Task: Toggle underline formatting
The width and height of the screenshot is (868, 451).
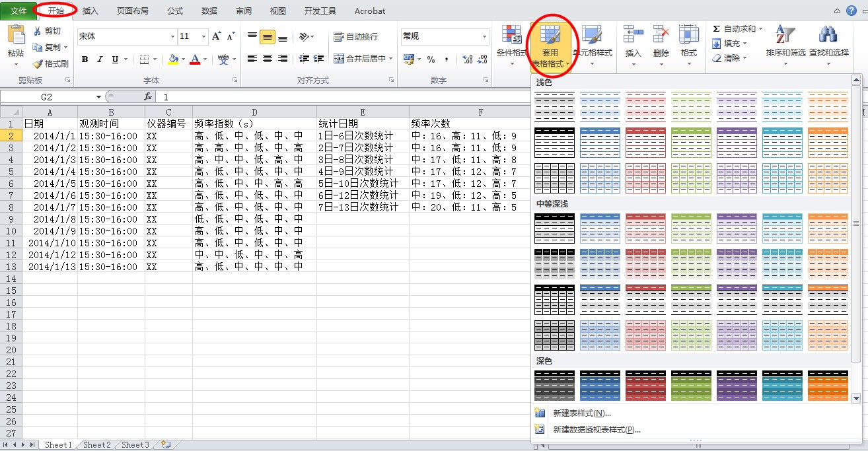Action: coord(115,59)
